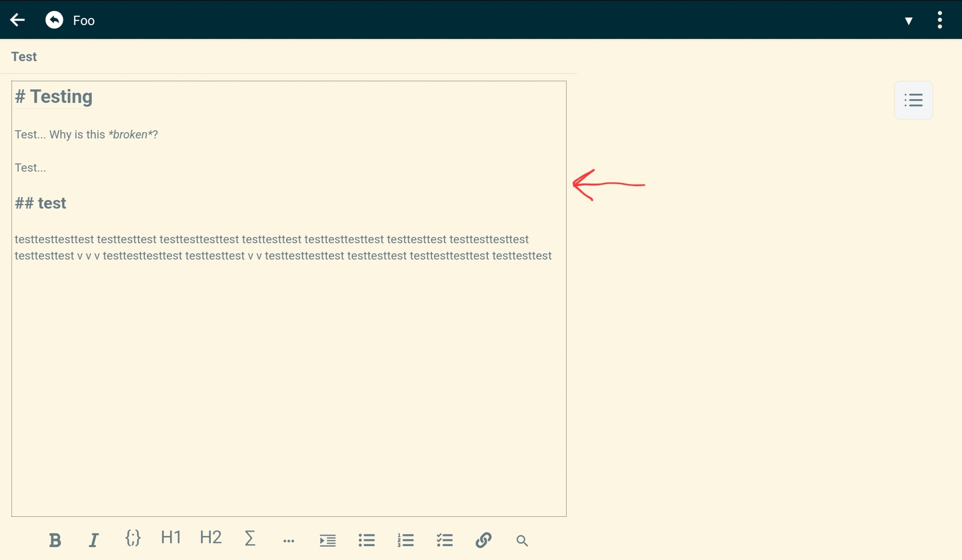
Task: Insert a code block
Action: pyautogui.click(x=132, y=538)
